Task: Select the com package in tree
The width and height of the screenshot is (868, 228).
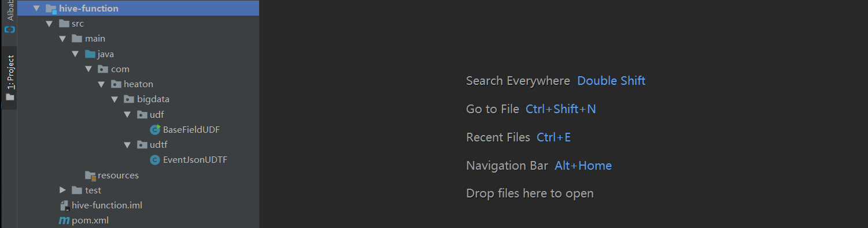Action: (120, 69)
